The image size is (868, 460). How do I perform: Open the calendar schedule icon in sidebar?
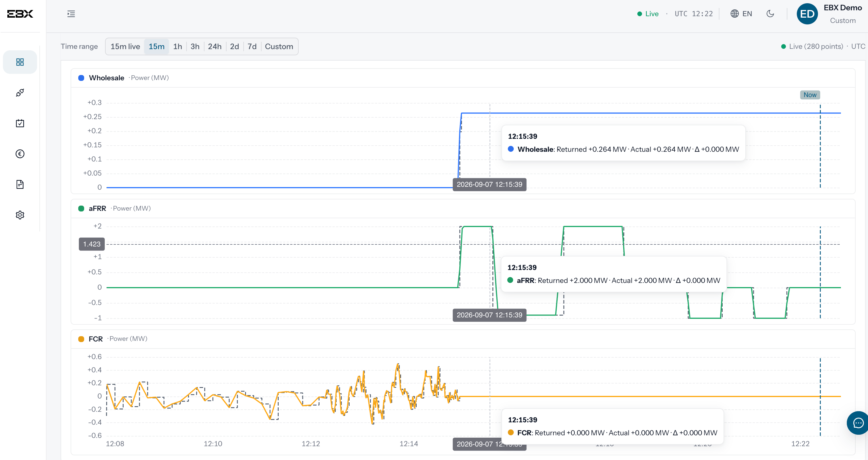coord(20,123)
